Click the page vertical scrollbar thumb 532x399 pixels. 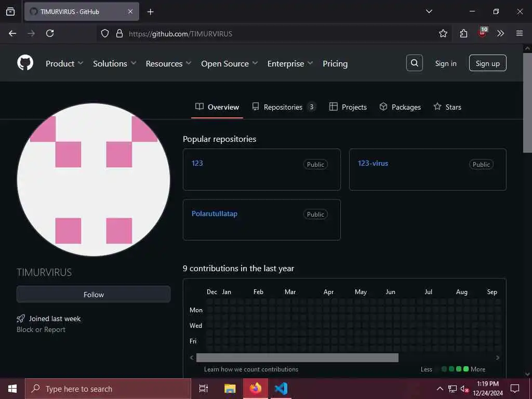527,103
